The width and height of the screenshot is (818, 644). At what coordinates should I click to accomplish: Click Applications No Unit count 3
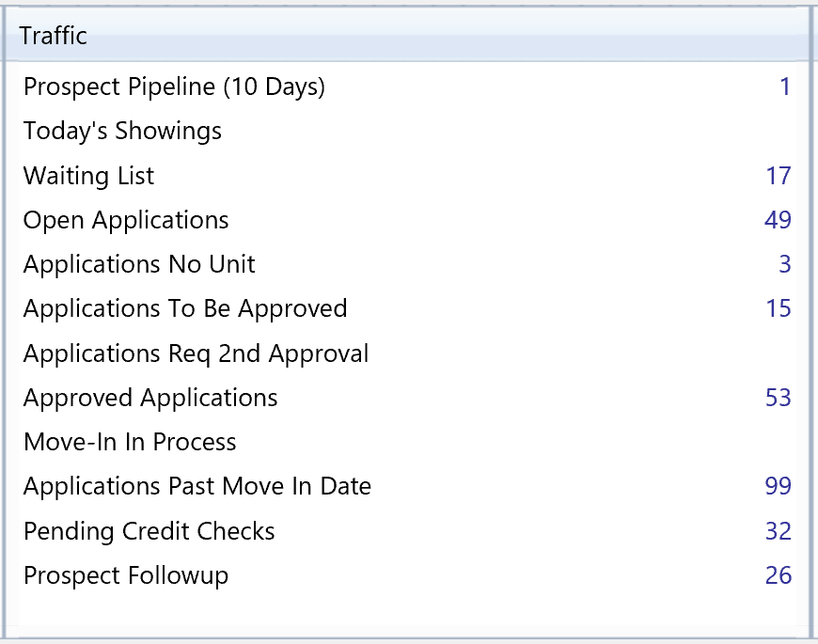pyautogui.click(x=784, y=264)
